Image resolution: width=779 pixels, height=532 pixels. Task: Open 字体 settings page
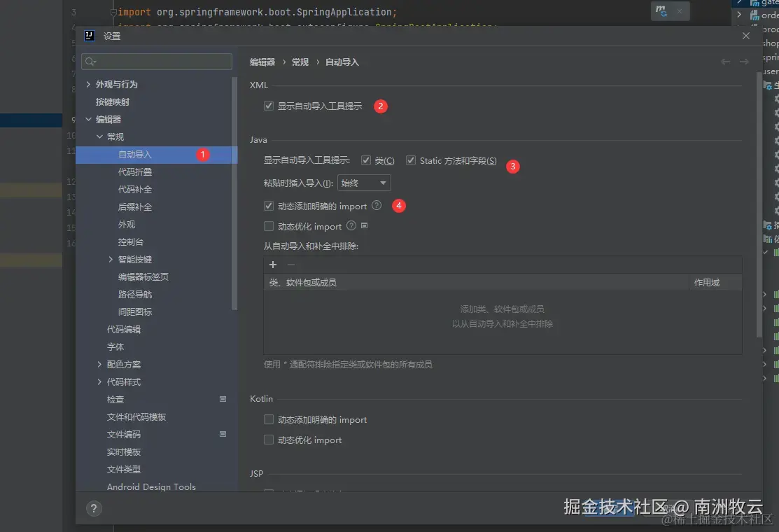tap(115, 346)
